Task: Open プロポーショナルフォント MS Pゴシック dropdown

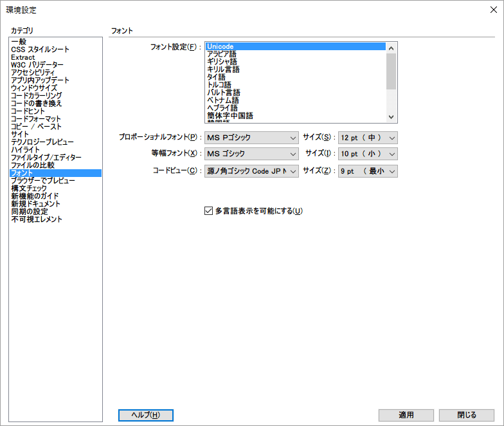Action: pos(251,138)
